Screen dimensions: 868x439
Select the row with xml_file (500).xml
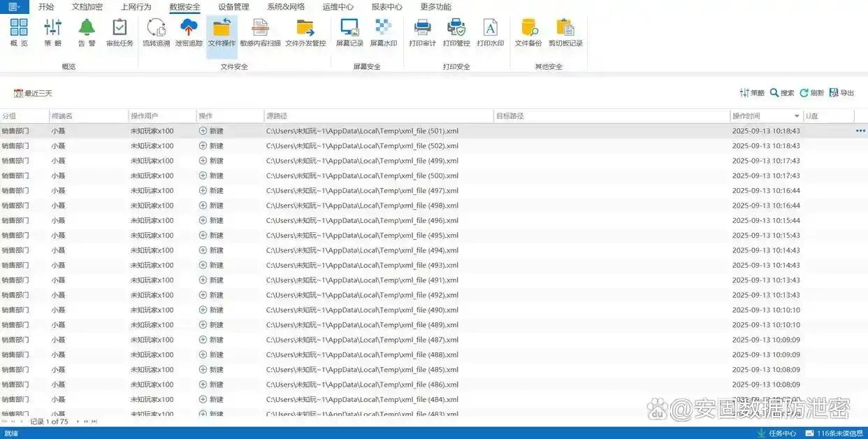434,175
